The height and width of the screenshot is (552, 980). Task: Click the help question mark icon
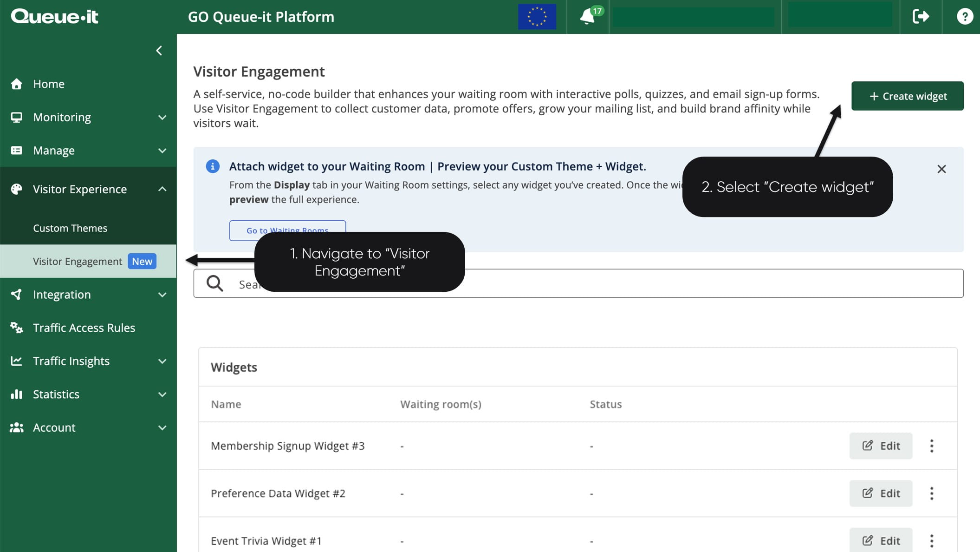tap(965, 17)
